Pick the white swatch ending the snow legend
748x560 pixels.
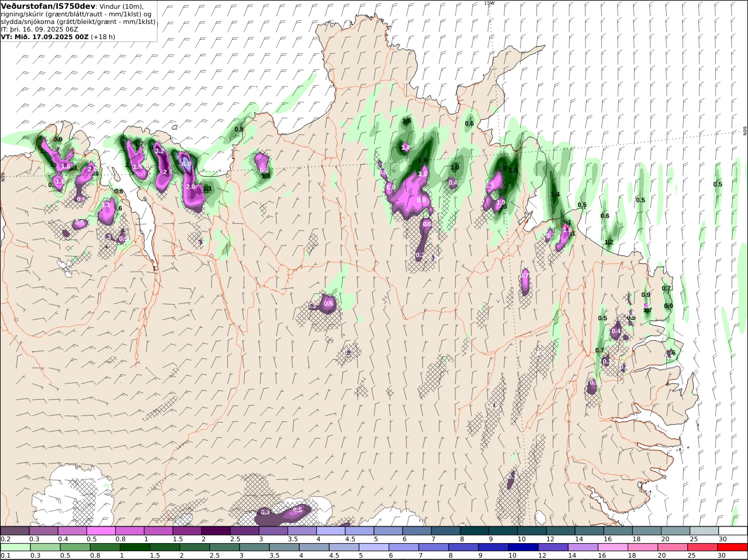pos(733,531)
